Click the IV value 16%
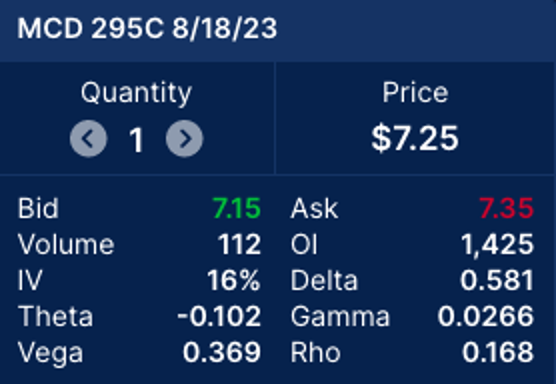556x384 pixels. (x=234, y=280)
